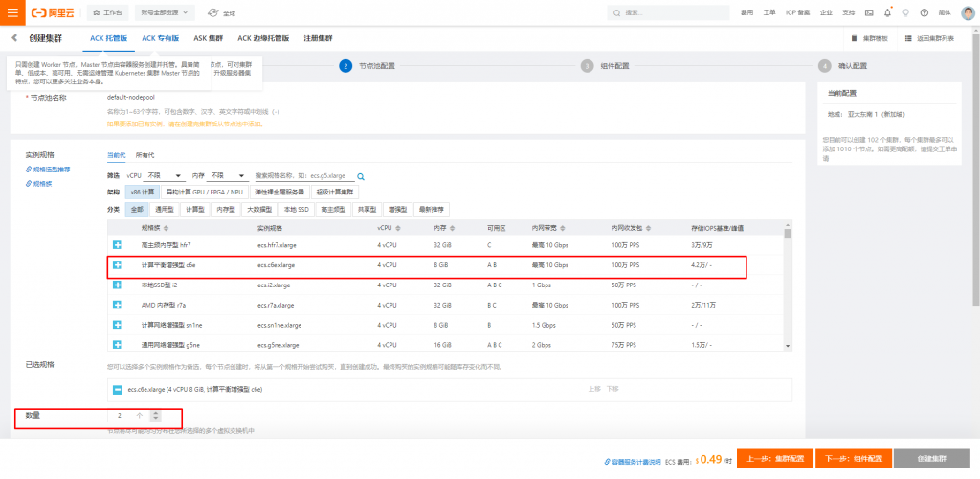Select the 当前代 generation tab
This screenshot has width=980, height=479.
tap(116, 154)
